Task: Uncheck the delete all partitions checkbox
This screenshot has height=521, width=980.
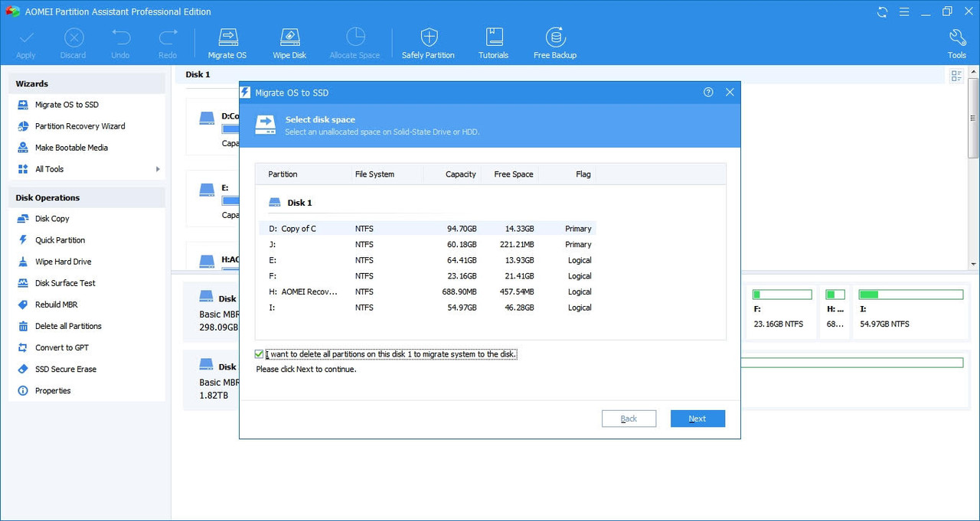Action: (259, 354)
